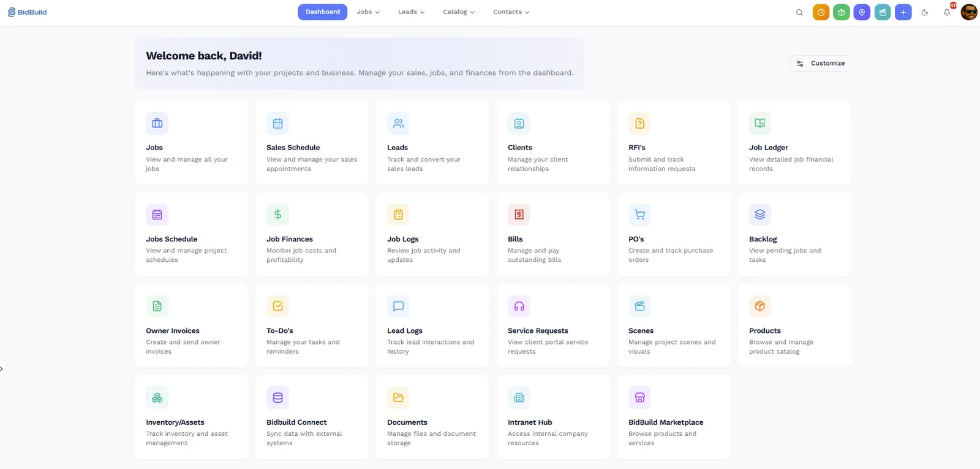The height and width of the screenshot is (469, 980).
Task: Open notifications via the bell icon
Action: tap(947, 12)
